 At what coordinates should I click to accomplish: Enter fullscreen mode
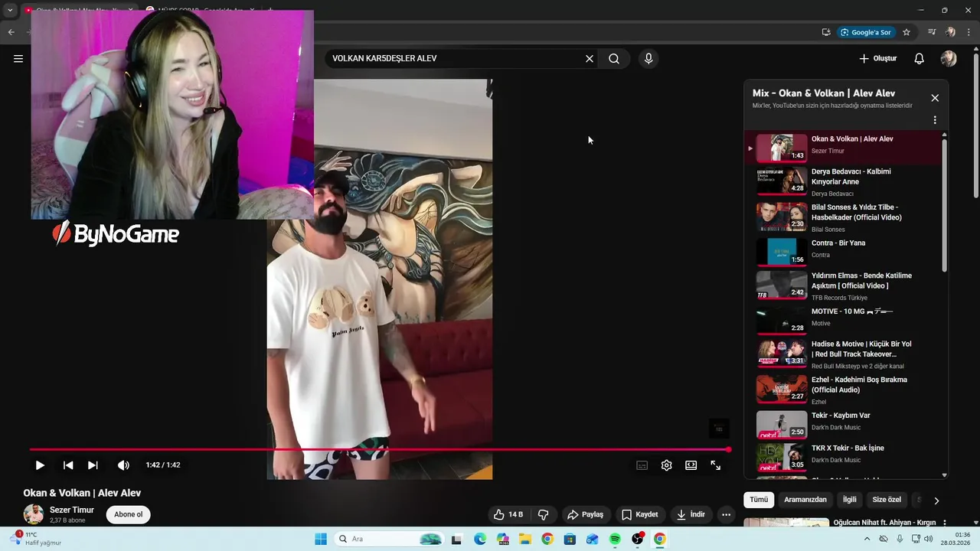[716, 465]
